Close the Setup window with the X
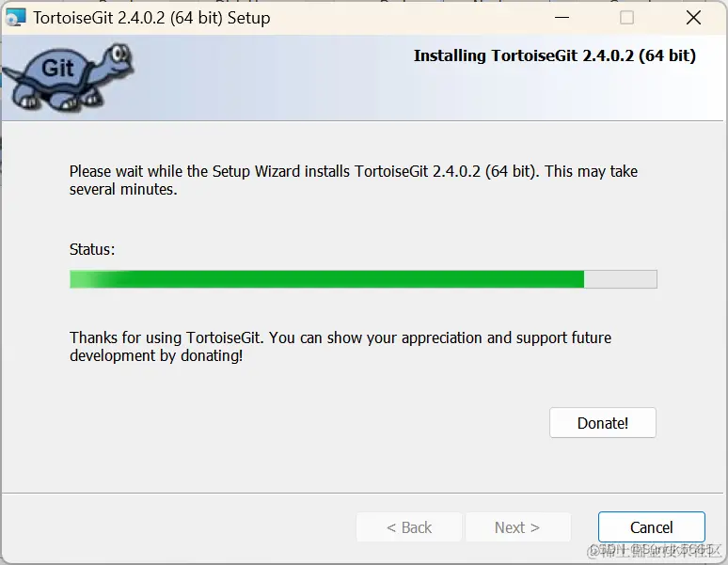The width and height of the screenshot is (728, 565). pos(693,18)
